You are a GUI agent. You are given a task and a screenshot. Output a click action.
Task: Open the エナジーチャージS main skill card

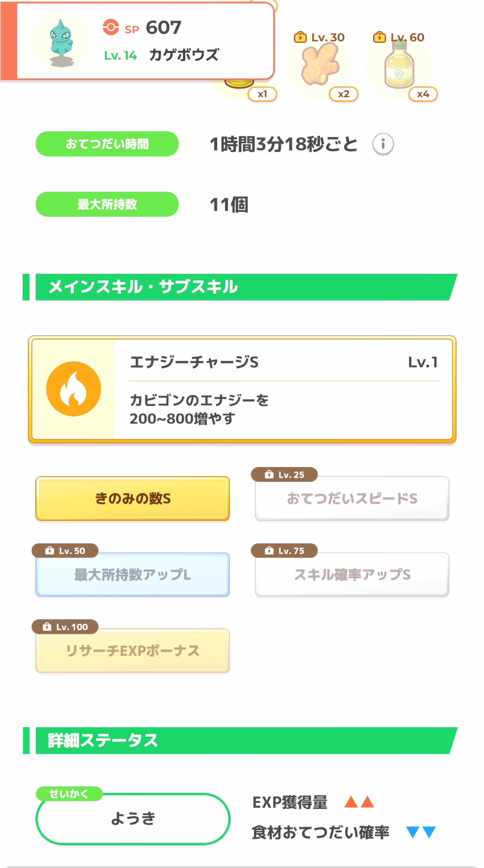click(x=283, y=389)
